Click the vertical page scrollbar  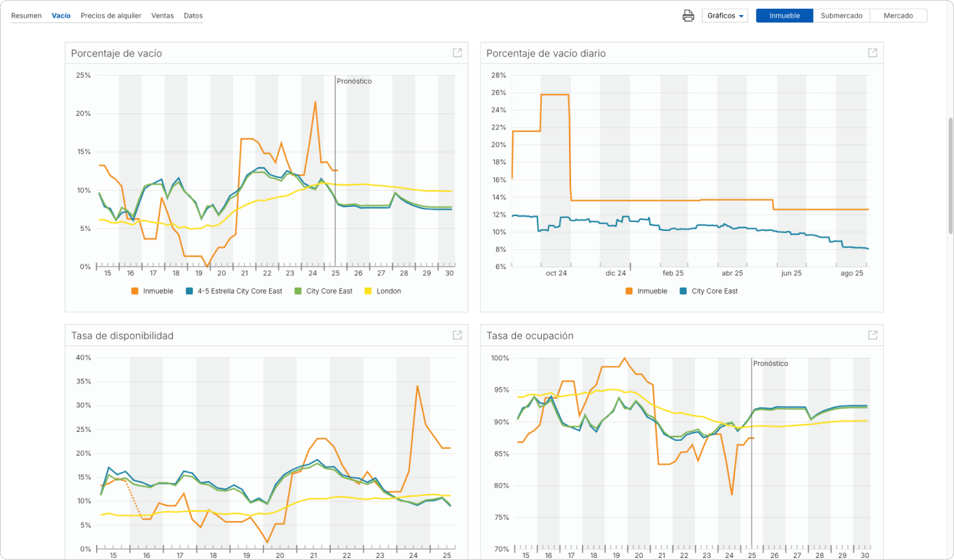pos(949,177)
